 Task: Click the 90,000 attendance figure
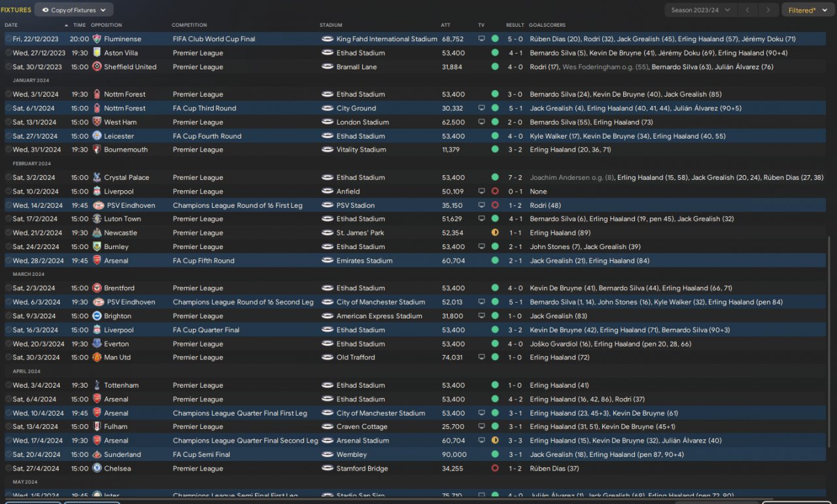(x=454, y=454)
